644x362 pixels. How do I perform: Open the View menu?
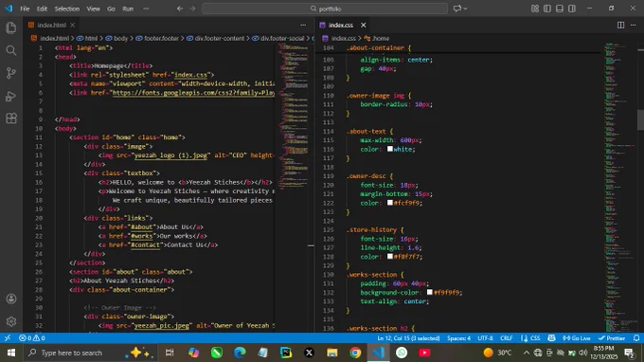[93, 9]
